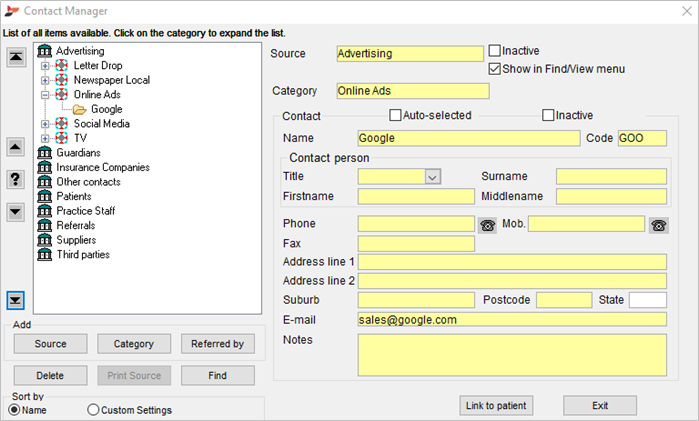The height and width of the screenshot is (421, 699).
Task: Click the move-down arrow icon
Action: [16, 212]
